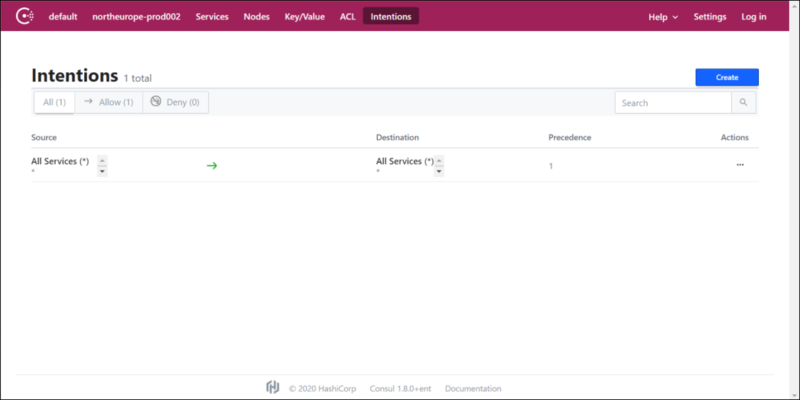This screenshot has height=400, width=800.
Task: Click the search magnifier icon button
Action: tap(743, 103)
